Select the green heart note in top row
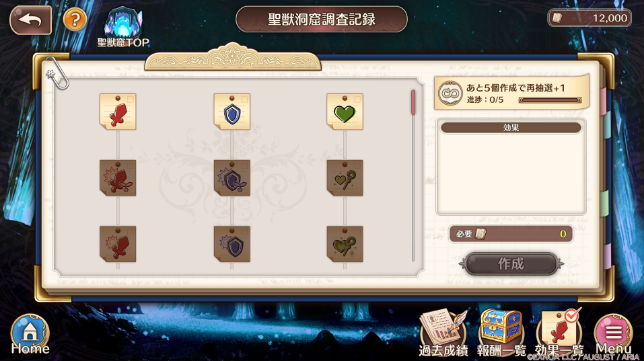644x361 pixels. click(x=345, y=112)
